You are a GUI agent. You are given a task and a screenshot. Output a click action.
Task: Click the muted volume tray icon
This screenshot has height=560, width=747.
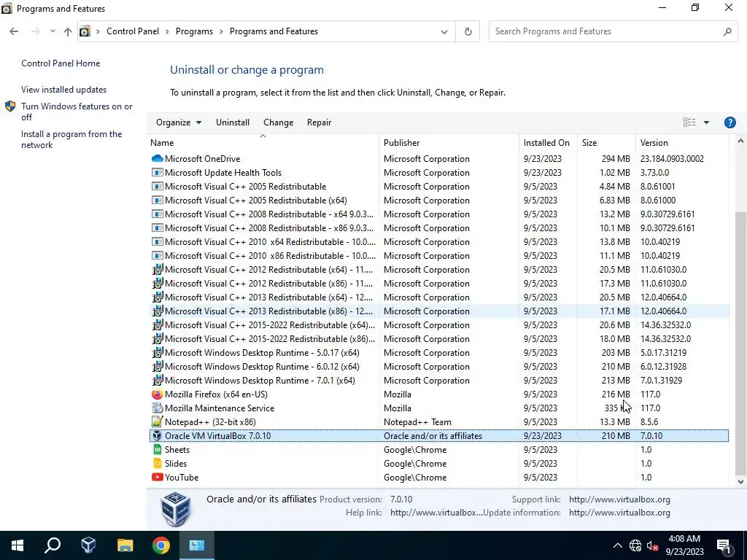click(653, 545)
